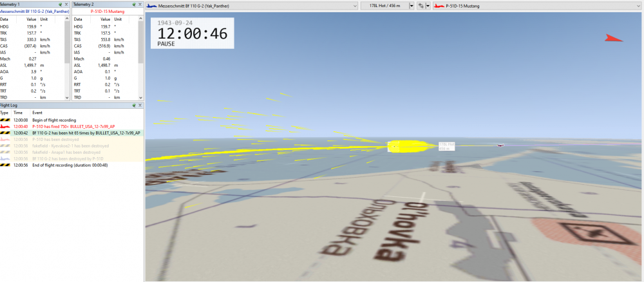The width and height of the screenshot is (644, 282).
Task: Open the dropdown arrow beside the swap objects icon
Action: (x=428, y=6)
